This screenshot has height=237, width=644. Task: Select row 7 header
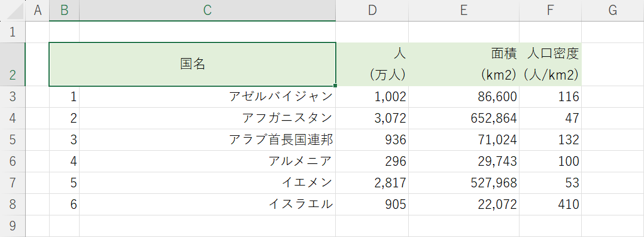(13, 183)
